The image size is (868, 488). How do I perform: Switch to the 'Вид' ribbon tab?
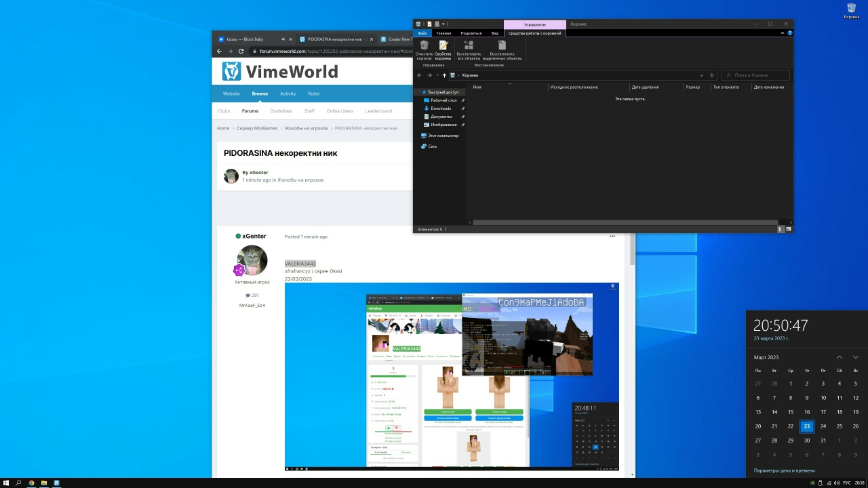495,33
